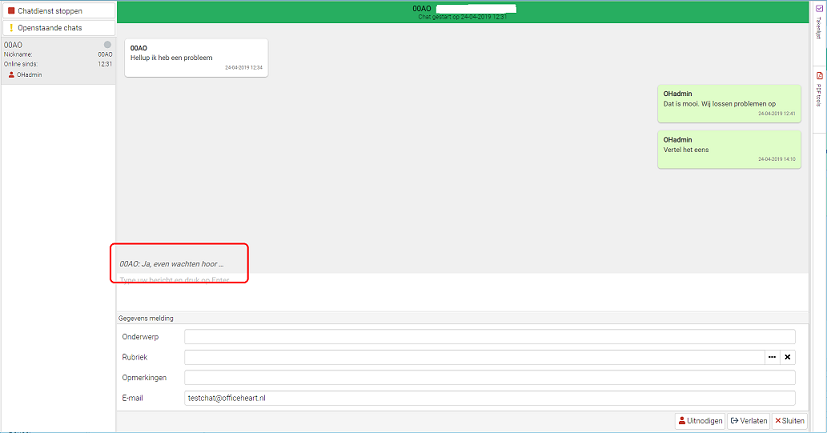Viewport: 827px width, 433px height.
Task: Click the Nickname value 00AO in the sidebar
Action: tap(105, 54)
